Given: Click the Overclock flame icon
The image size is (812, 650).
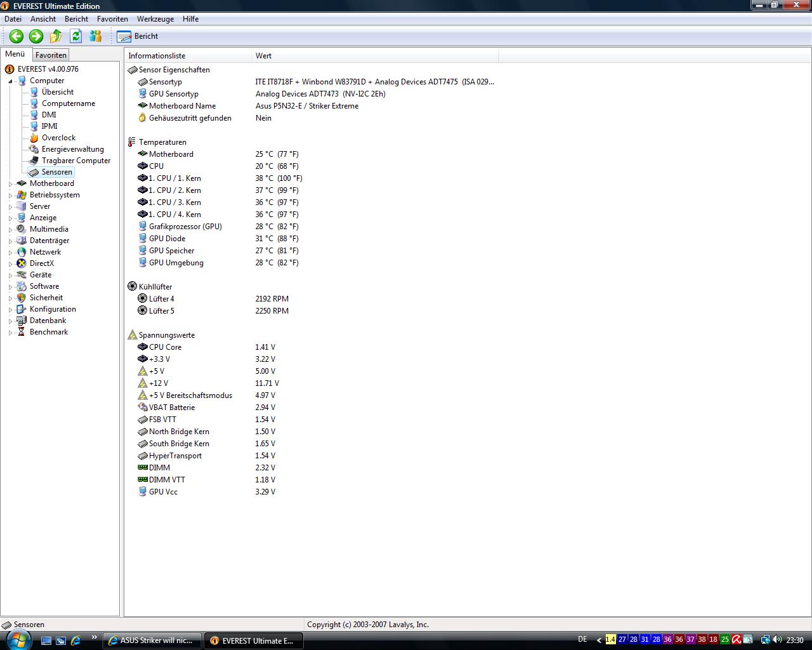Looking at the screenshot, I should click(34, 138).
